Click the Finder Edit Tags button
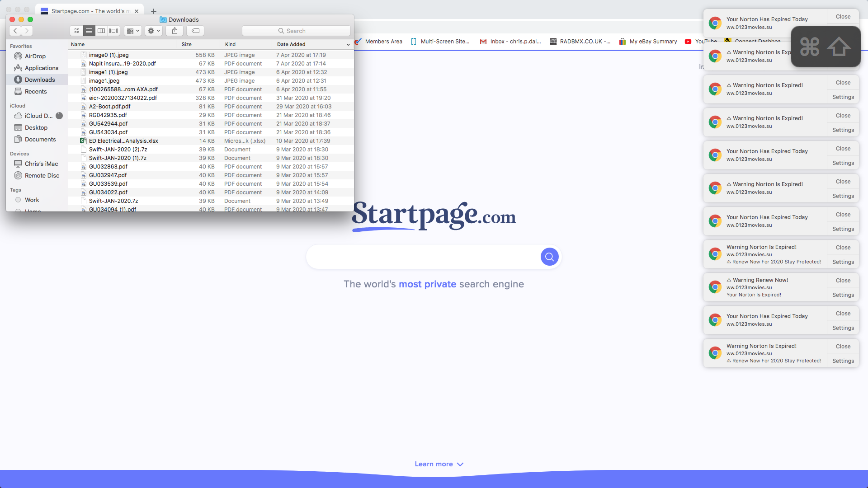This screenshot has width=868, height=488. point(195,31)
